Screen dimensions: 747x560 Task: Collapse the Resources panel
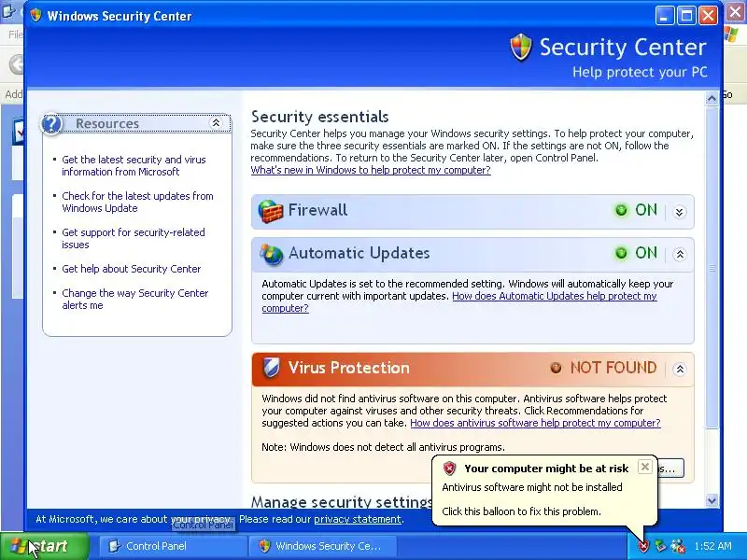[216, 123]
